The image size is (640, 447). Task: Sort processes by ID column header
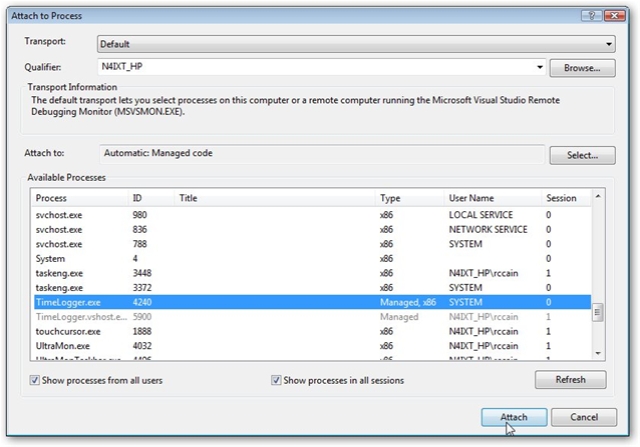pyautogui.click(x=138, y=198)
